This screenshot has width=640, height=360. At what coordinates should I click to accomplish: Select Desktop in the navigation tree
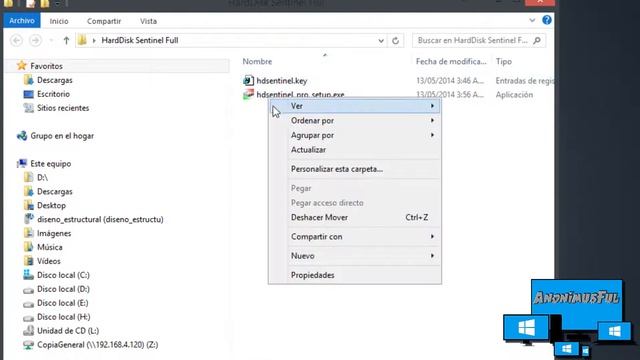point(51,205)
